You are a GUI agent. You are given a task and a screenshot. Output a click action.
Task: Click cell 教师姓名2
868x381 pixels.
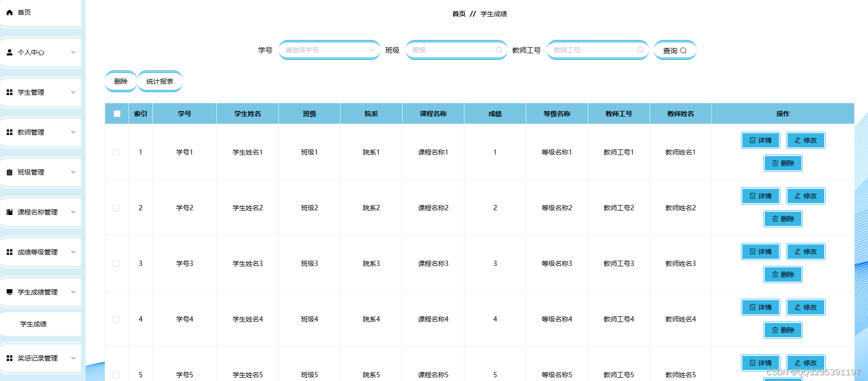681,208
